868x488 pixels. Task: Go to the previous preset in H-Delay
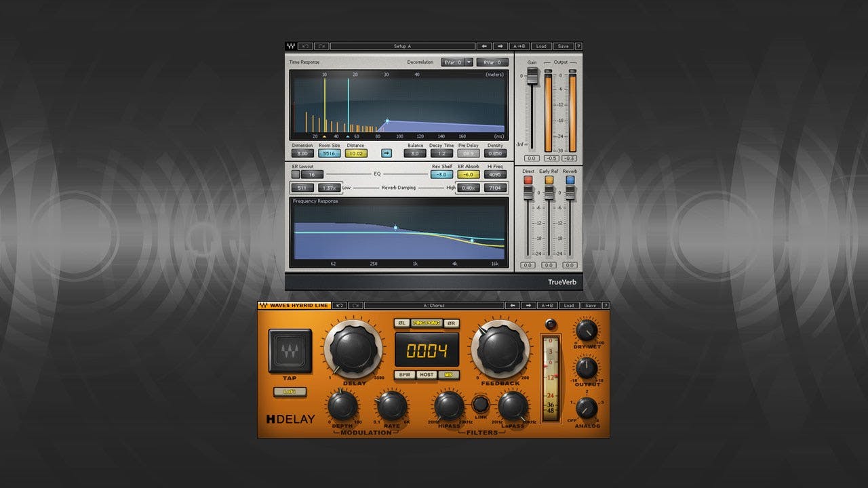[x=513, y=305]
